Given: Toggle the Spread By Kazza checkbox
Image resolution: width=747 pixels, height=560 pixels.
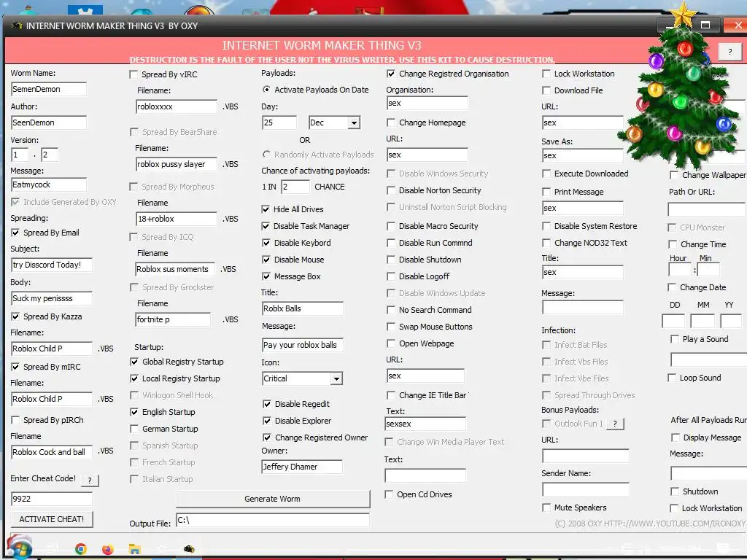Looking at the screenshot, I should click(15, 316).
